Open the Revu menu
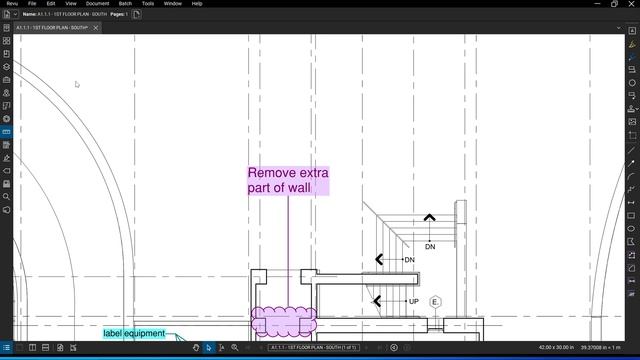 tap(12, 3)
